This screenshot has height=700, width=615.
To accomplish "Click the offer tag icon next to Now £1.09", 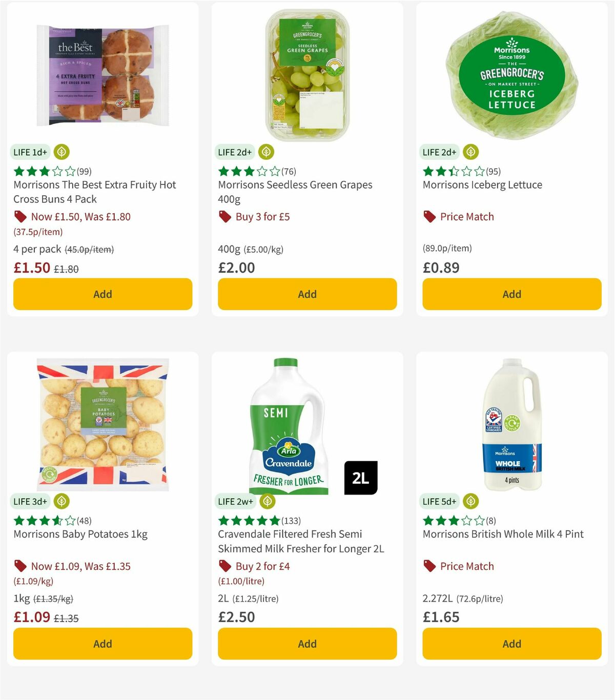I will pos(20,566).
